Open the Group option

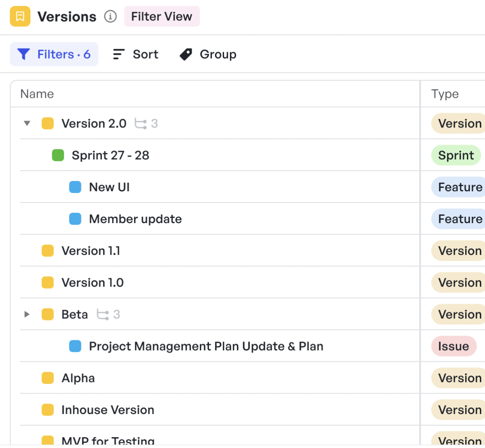208,54
